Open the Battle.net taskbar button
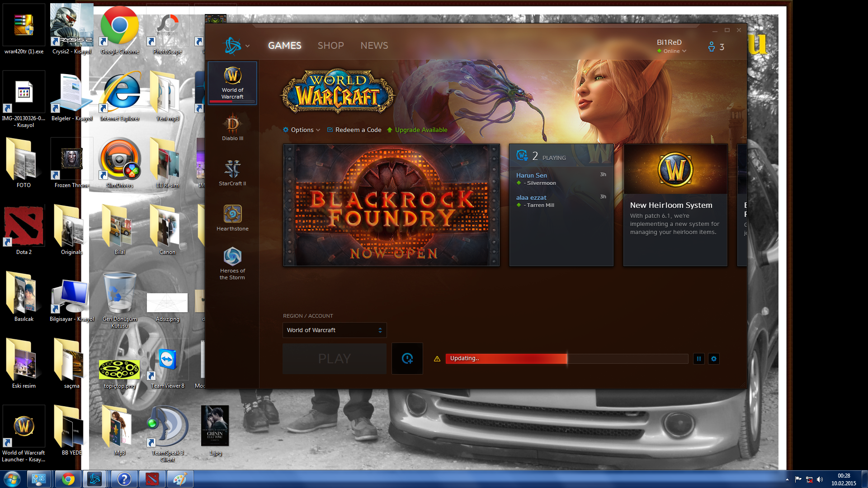868x488 pixels. pyautogui.click(x=95, y=479)
